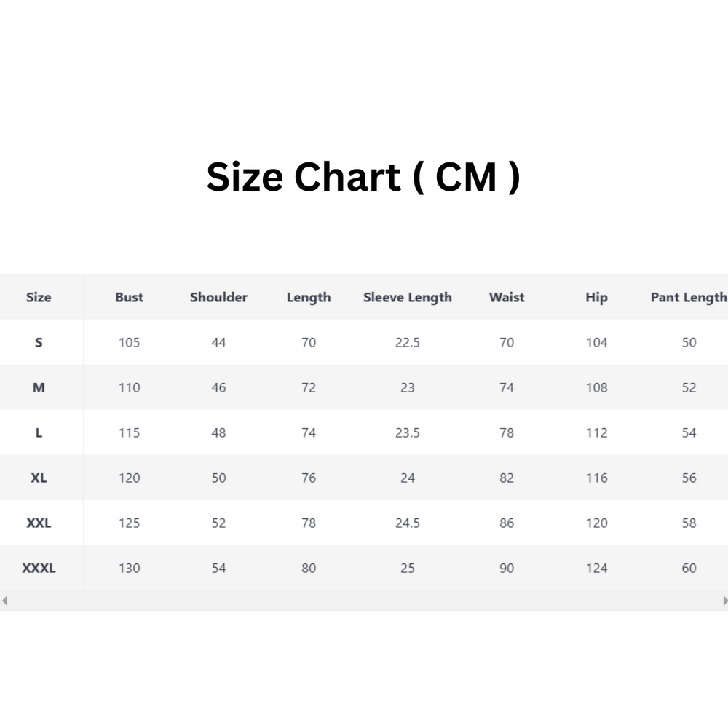
Task: Click the Hip column header
Action: pos(596,297)
